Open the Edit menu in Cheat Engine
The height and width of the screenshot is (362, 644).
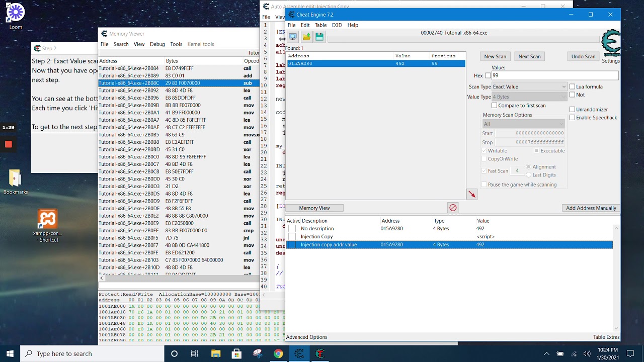(x=305, y=25)
